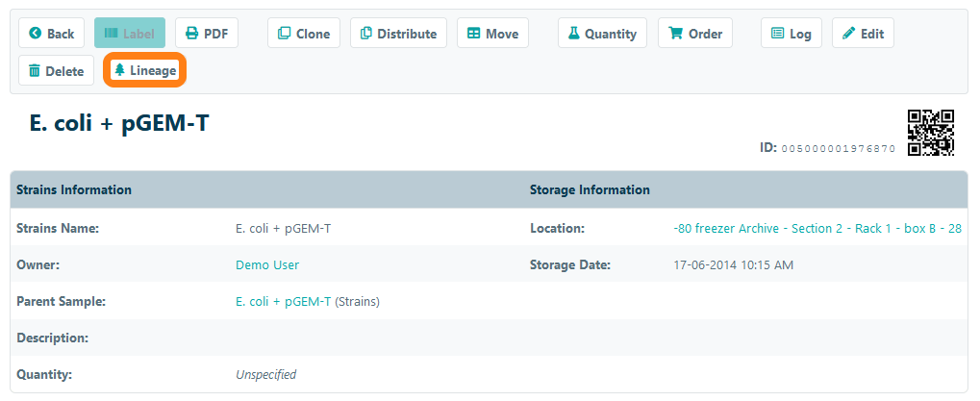Delete the sample with trash icon
Viewport: 980px width, 401px height.
(x=56, y=70)
